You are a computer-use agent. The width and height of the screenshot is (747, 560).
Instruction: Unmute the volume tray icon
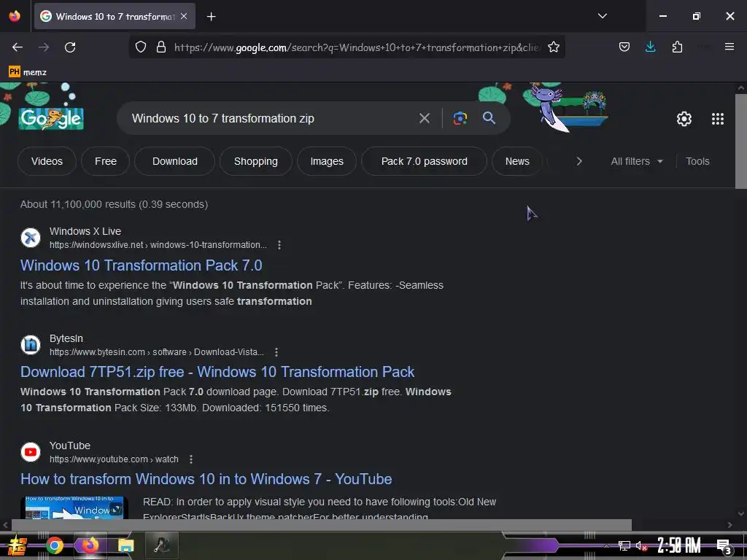[641, 545]
